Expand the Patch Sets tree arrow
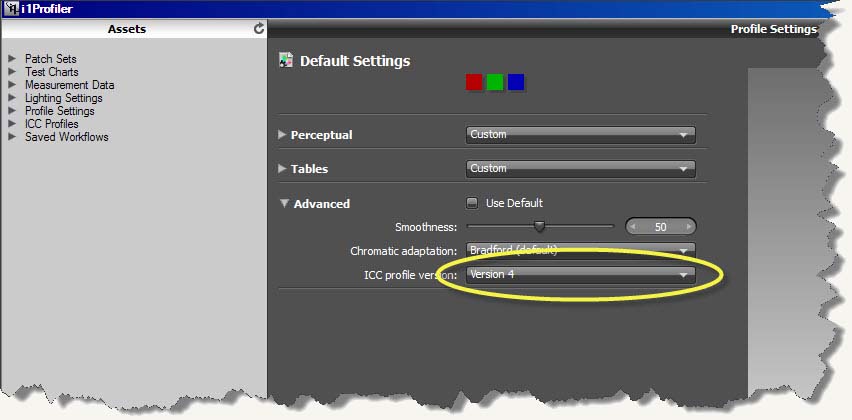The image size is (852, 420). (12, 59)
